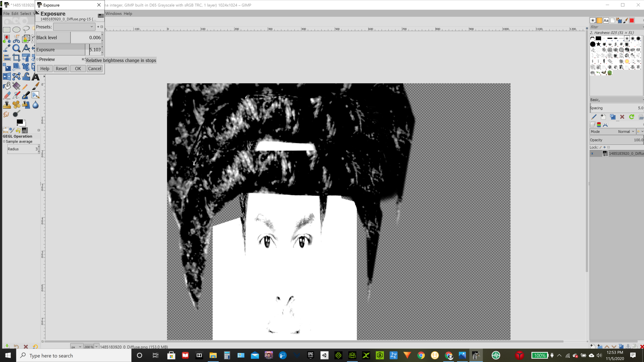The image size is (644, 362).
Task: Select the Measure compass tool
Action: 26,49
